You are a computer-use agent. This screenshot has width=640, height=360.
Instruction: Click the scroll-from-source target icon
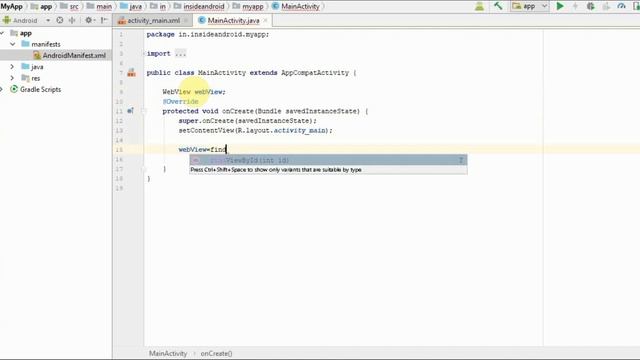[60, 20]
